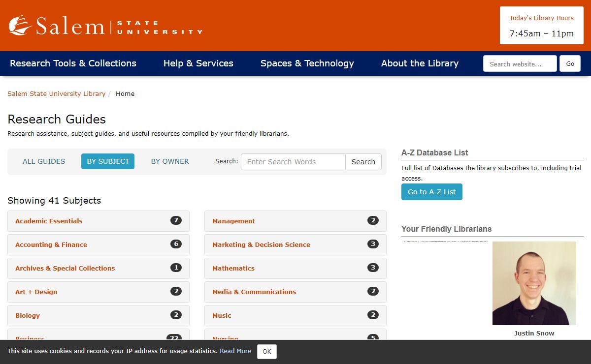Image resolution: width=591 pixels, height=364 pixels.
Task: Open the Read More cookie link
Action: coord(235,351)
